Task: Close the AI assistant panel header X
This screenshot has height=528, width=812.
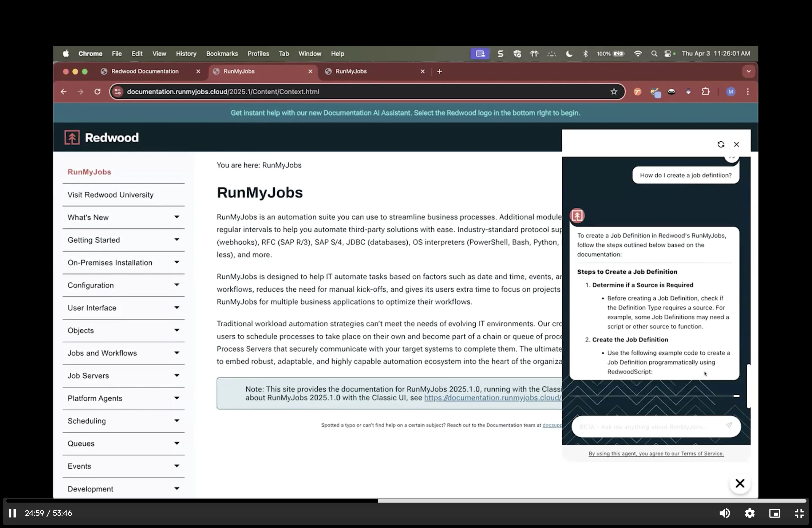Action: pyautogui.click(x=737, y=144)
